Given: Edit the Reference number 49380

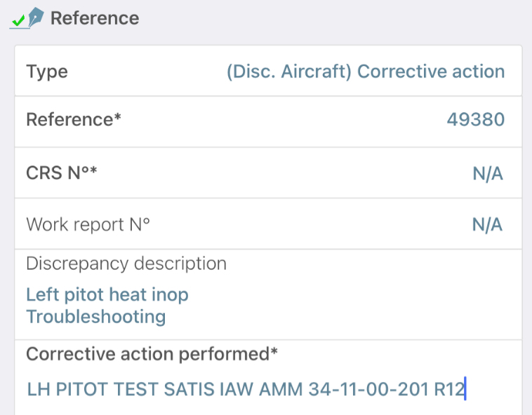Looking at the screenshot, I should (x=475, y=119).
